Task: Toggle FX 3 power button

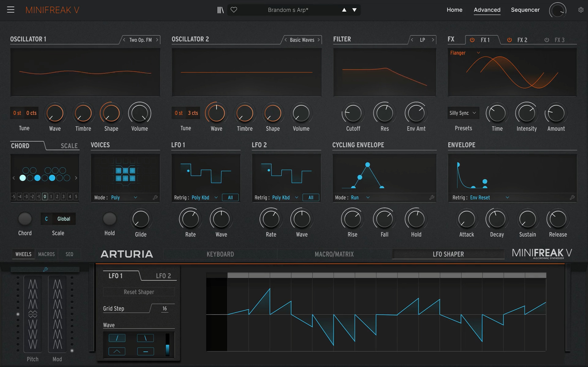Action: (x=547, y=40)
